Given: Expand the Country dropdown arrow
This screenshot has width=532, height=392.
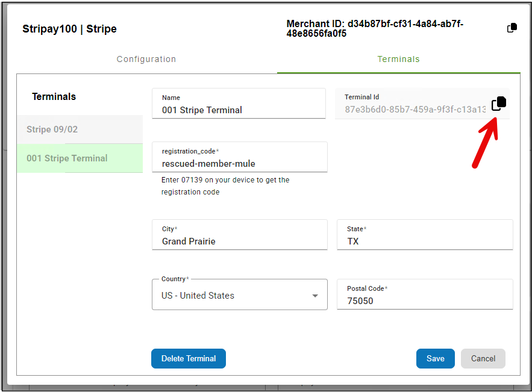Looking at the screenshot, I should click(315, 296).
